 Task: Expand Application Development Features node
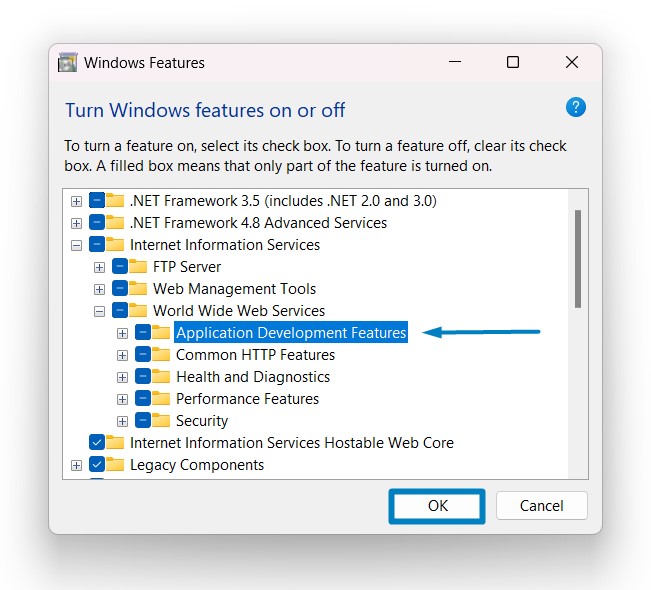click(x=122, y=333)
